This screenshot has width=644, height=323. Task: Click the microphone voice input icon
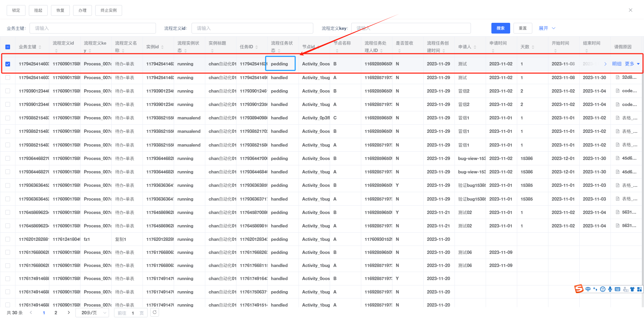tap(610, 289)
